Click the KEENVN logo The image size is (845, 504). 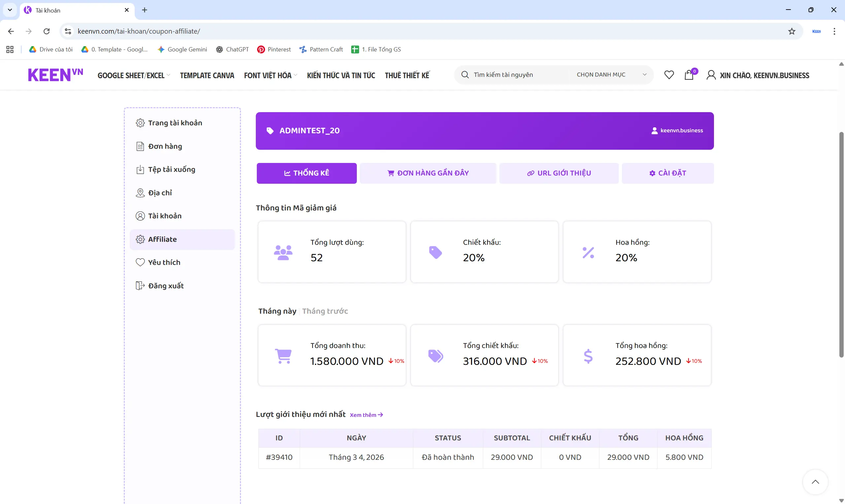click(x=55, y=75)
